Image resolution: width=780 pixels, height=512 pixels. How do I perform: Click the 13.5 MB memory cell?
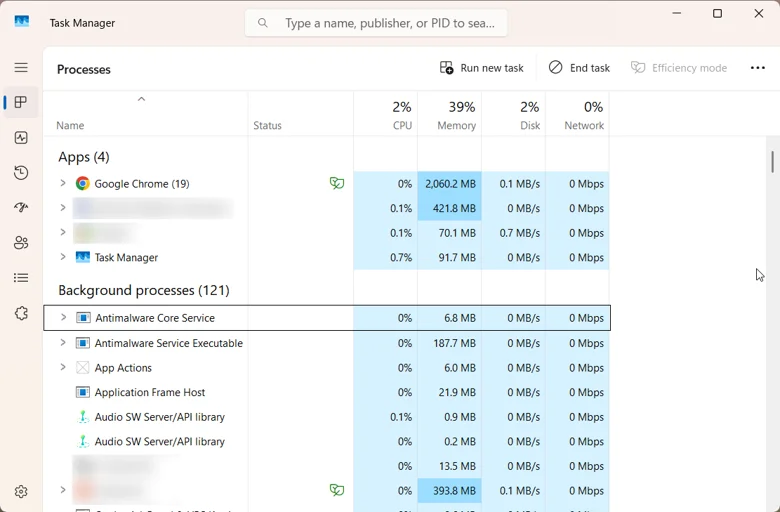pyautogui.click(x=450, y=466)
